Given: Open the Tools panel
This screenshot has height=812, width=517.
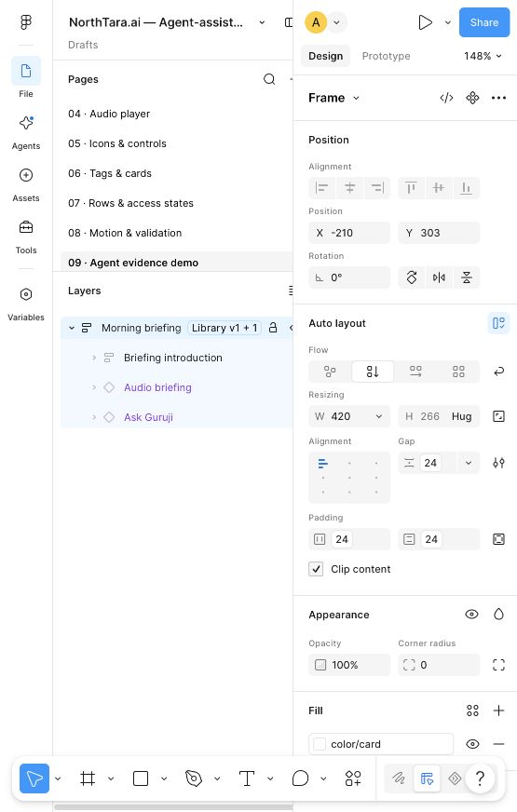Looking at the screenshot, I should tap(26, 237).
